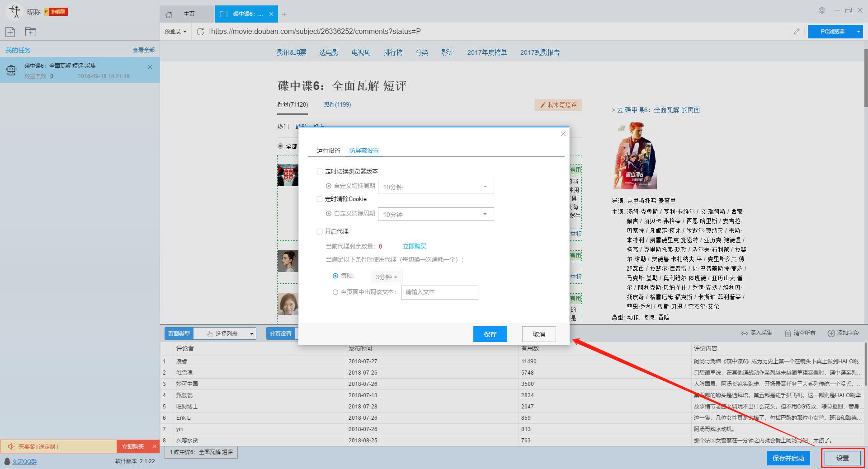Click 查看全部 link in sidebar
The image size is (868, 469).
[143, 50]
